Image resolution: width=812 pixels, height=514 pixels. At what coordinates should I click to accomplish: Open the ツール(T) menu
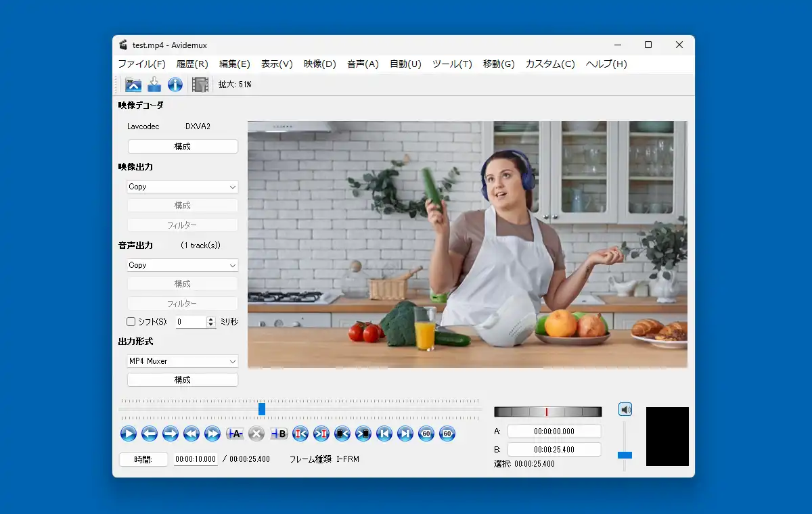pyautogui.click(x=452, y=64)
